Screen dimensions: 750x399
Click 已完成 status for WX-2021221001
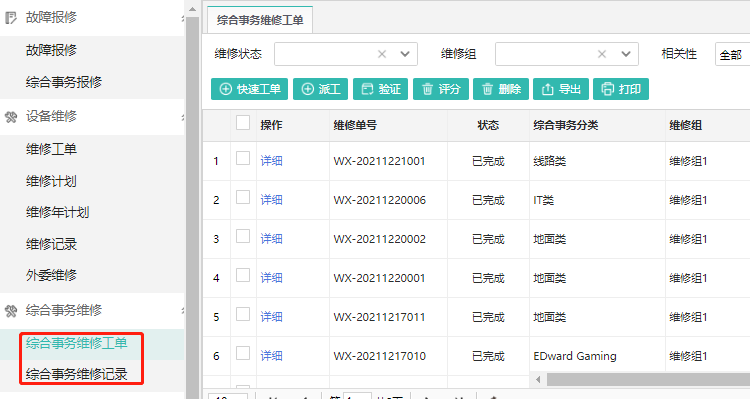(488, 161)
